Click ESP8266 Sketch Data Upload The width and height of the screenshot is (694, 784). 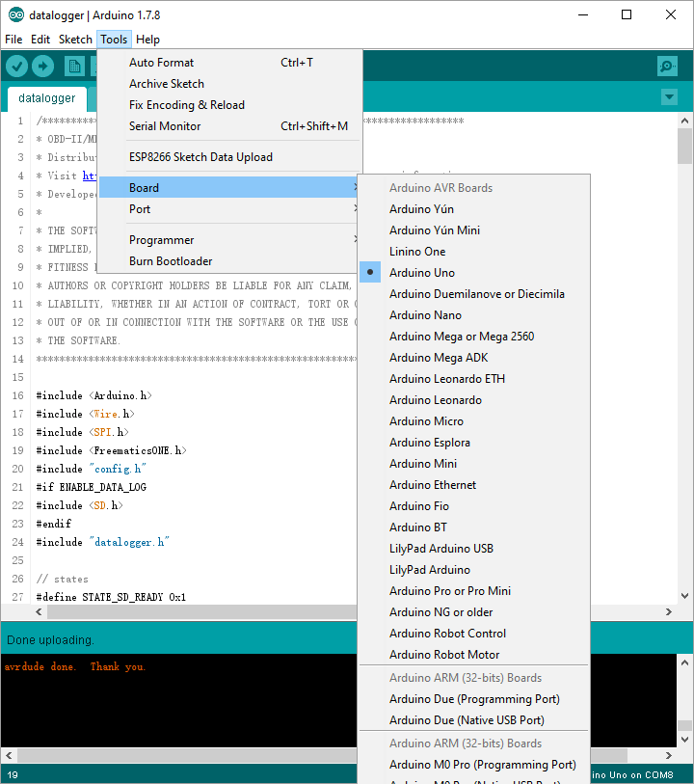[x=229, y=157]
